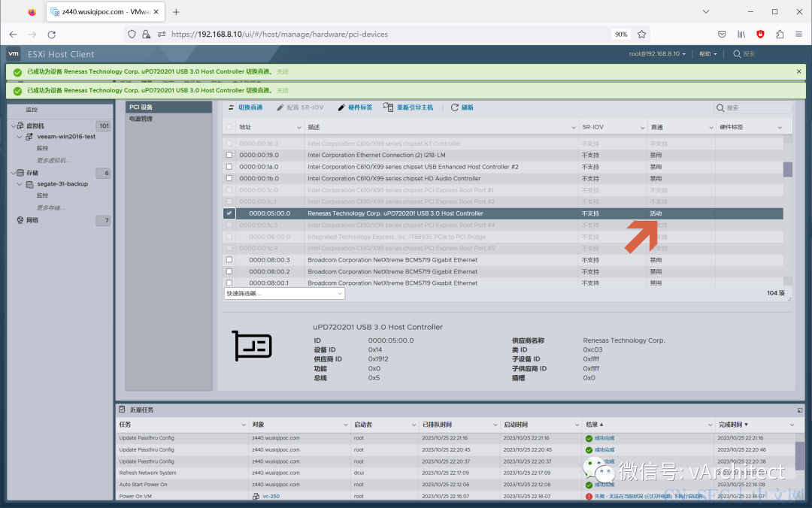Screen dimensions: 812x508
Task: Open passthrough column header dropdown
Action: pyautogui.click(x=710, y=128)
